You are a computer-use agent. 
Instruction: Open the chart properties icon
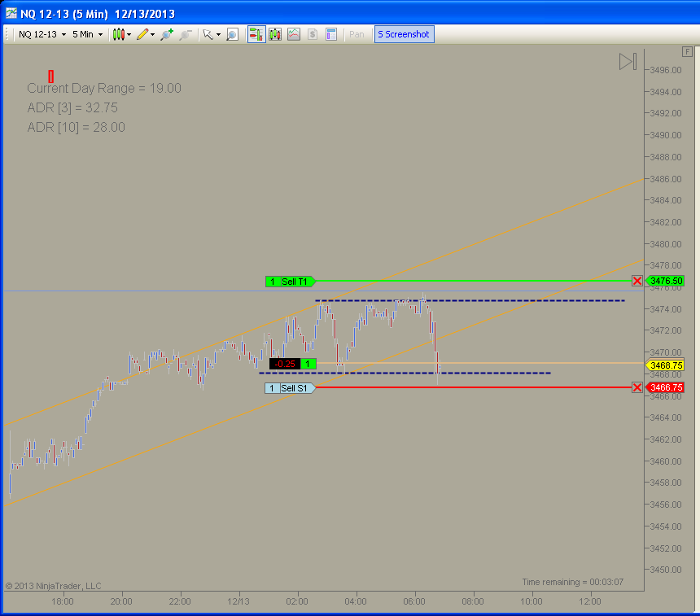[331, 34]
